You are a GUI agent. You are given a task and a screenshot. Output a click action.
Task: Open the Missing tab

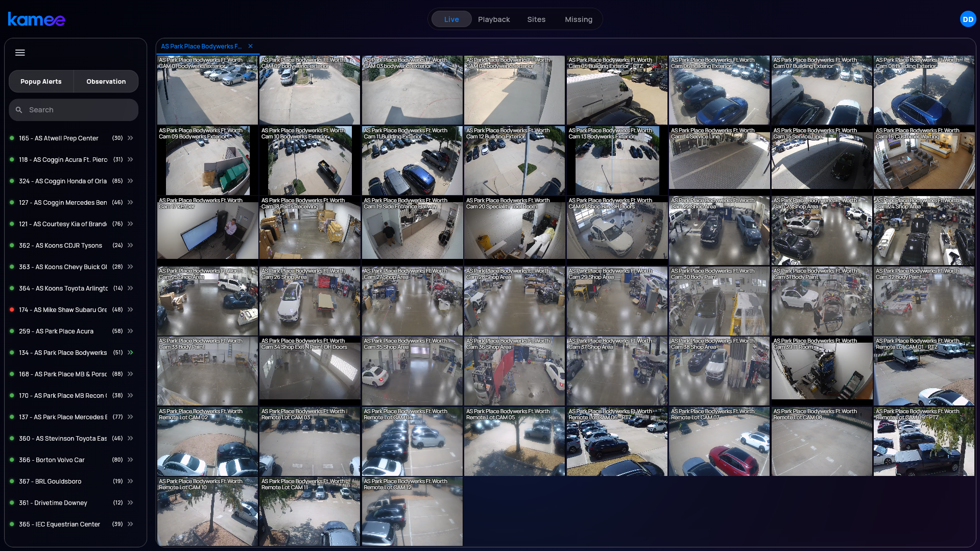click(579, 19)
